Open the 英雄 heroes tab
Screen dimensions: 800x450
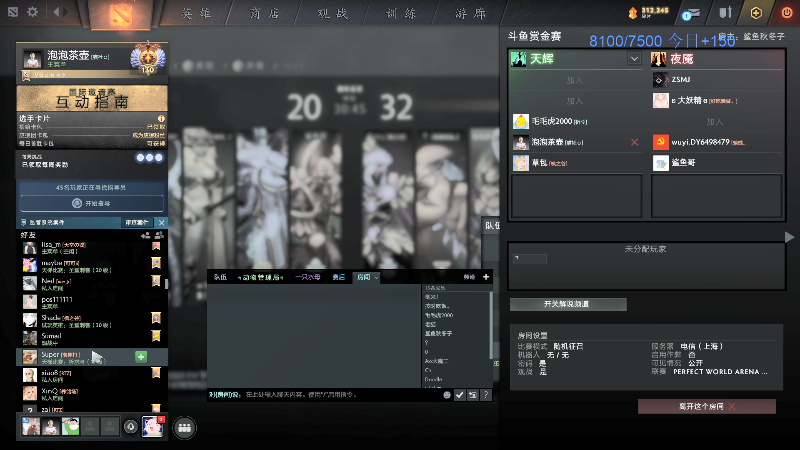(196, 14)
